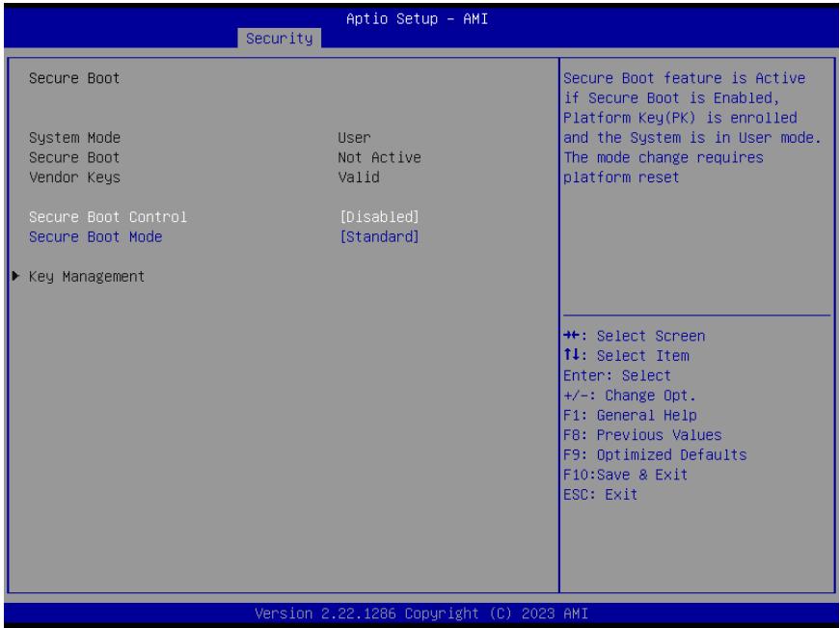This screenshot has height=628, width=840.
Task: Click the Secure Boot section heading
Action: [x=74, y=78]
